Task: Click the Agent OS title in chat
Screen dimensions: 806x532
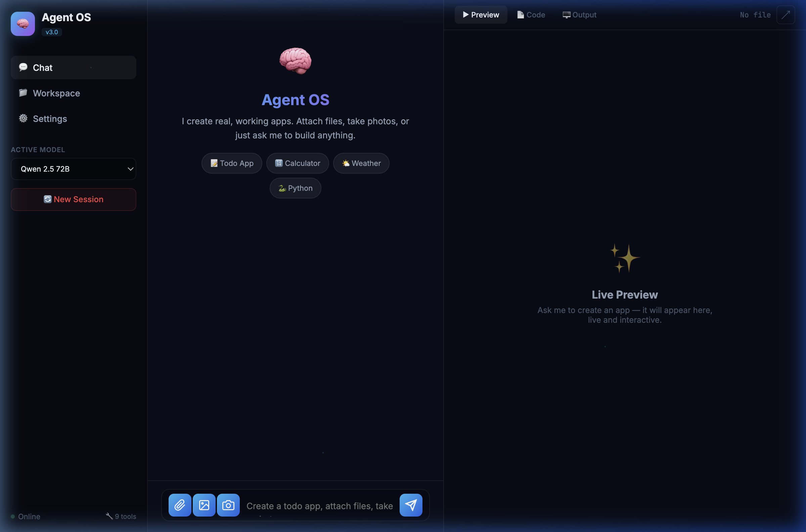Action: coord(295,100)
